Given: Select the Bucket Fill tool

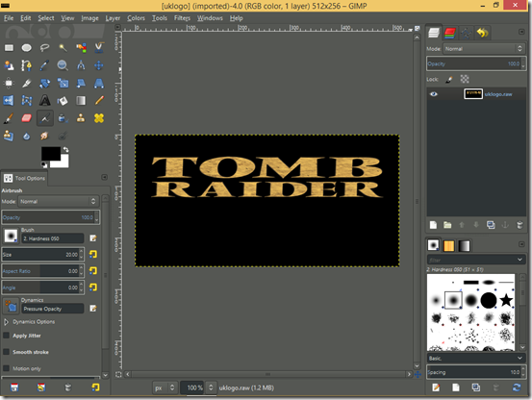Looking at the screenshot, I should pos(63,101).
